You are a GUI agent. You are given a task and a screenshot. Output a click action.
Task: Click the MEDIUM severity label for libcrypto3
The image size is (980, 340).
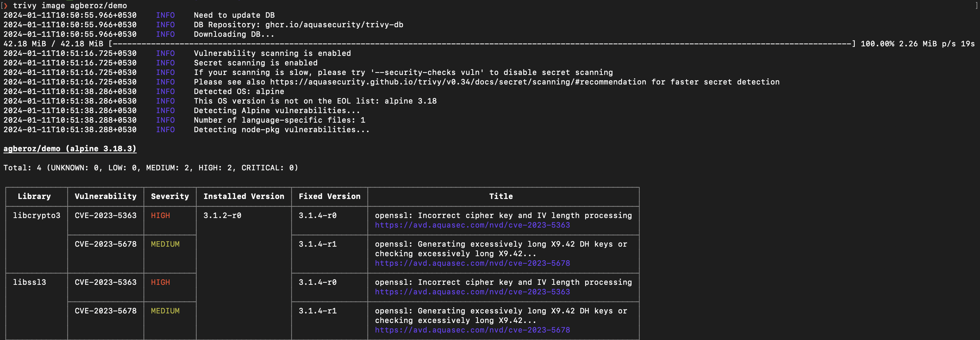click(x=165, y=244)
